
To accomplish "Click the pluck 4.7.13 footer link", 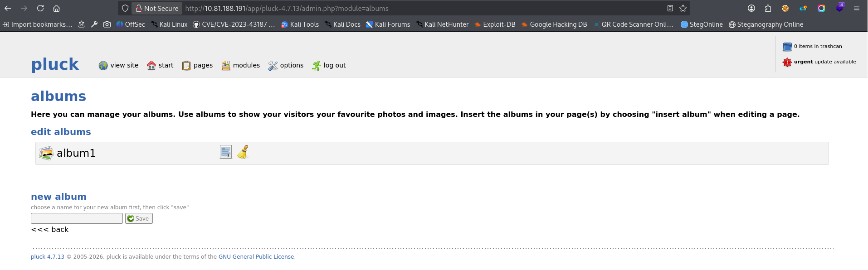I will click(48, 257).
